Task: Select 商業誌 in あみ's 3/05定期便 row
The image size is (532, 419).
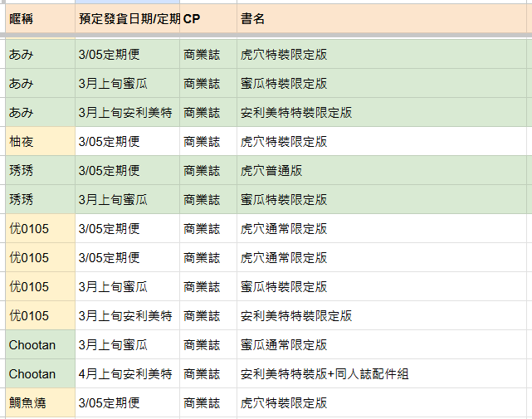Action: pyautogui.click(x=208, y=54)
